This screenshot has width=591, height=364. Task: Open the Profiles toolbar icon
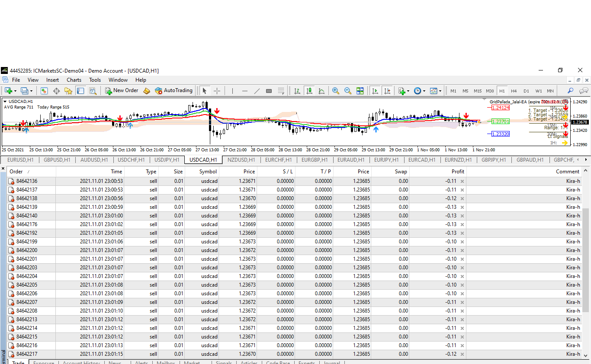coord(24,91)
